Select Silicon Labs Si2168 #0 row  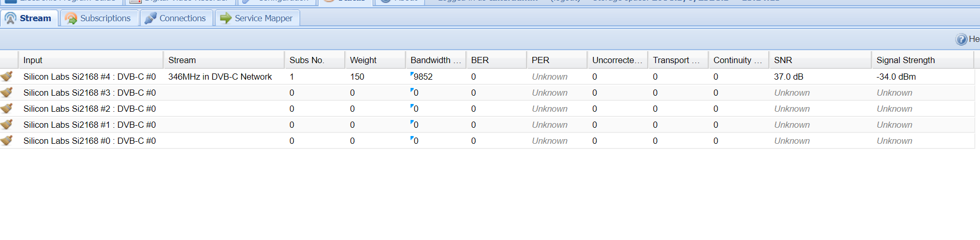click(x=487, y=141)
